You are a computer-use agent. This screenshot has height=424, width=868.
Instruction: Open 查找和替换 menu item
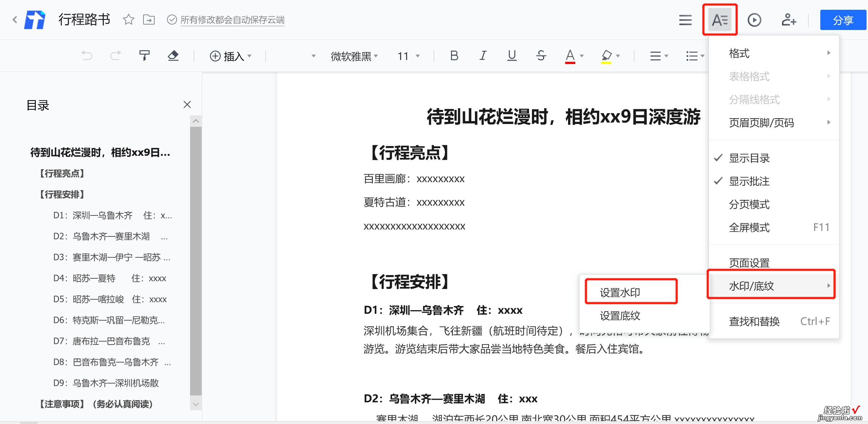point(774,321)
